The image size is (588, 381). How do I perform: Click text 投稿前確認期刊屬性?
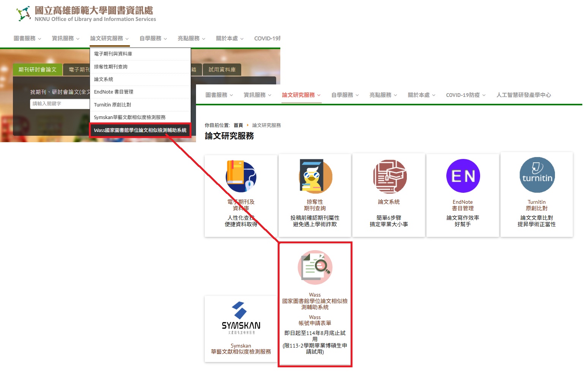[x=315, y=218]
